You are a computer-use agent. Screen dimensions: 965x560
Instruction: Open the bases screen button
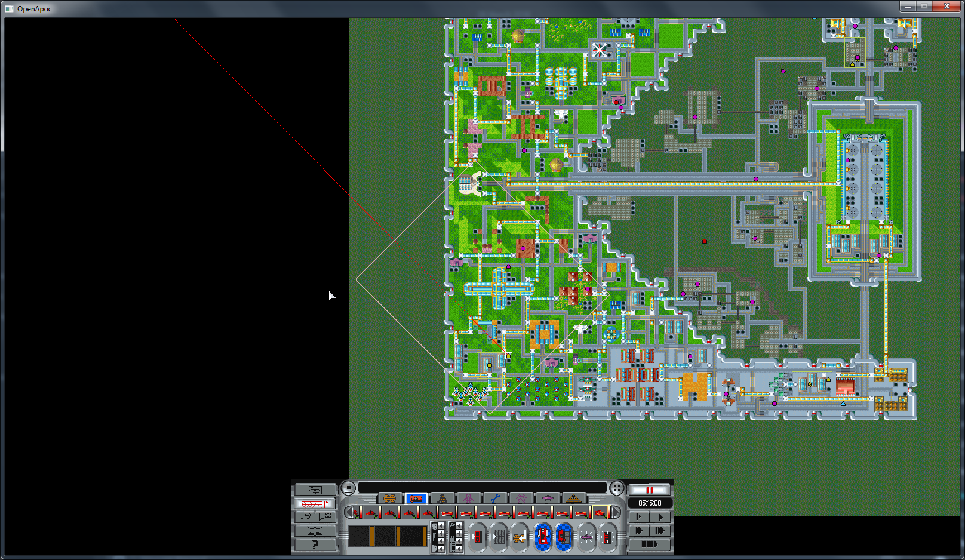[315, 490]
